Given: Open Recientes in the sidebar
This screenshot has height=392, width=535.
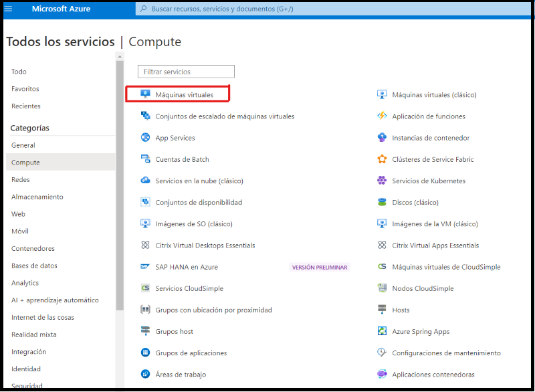Looking at the screenshot, I should point(26,106).
